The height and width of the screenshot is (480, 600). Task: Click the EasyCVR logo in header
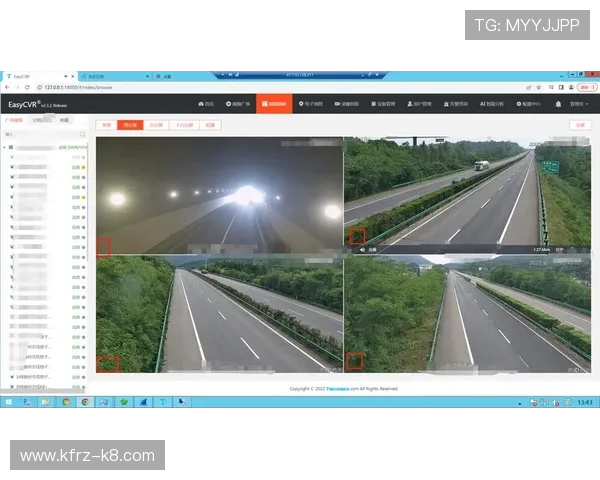(32, 103)
